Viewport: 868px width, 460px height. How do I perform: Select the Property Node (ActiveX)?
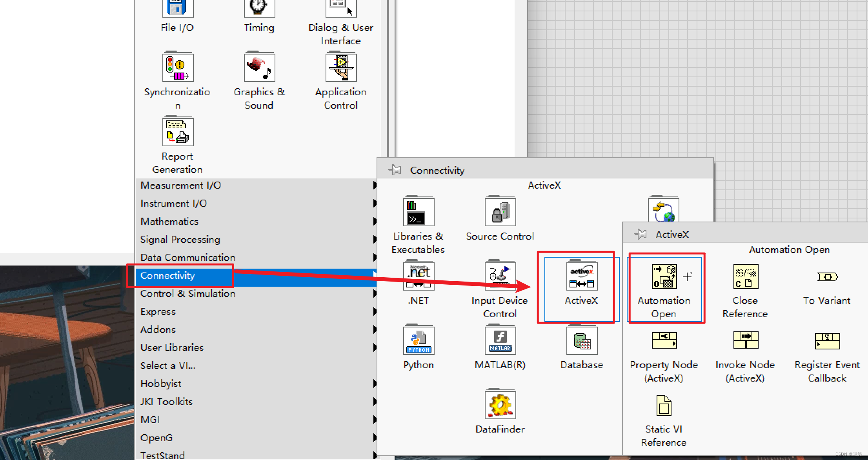[x=664, y=340]
